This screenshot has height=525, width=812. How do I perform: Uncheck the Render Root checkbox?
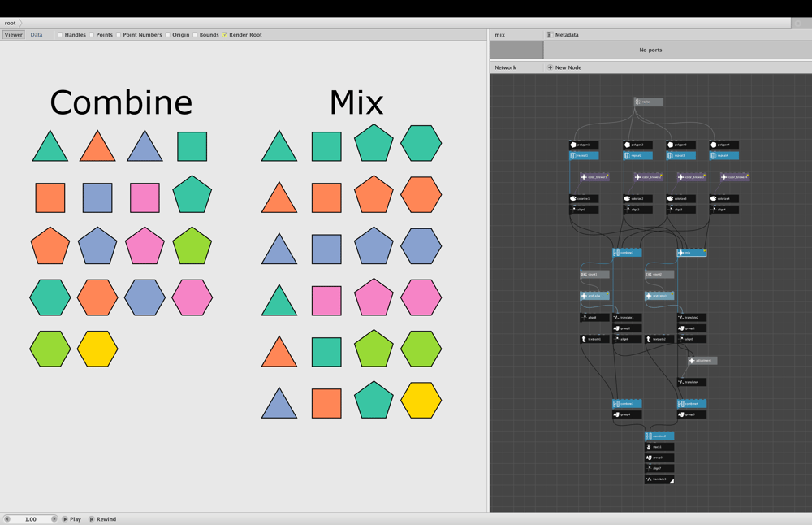coord(225,35)
